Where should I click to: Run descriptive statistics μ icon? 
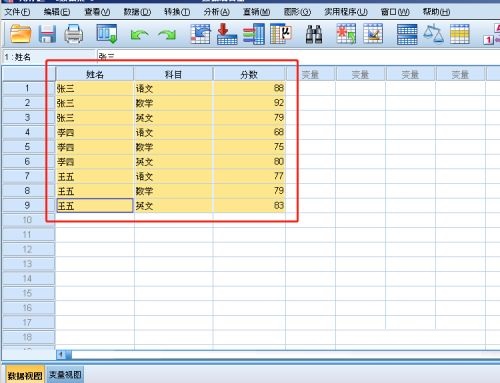point(281,34)
